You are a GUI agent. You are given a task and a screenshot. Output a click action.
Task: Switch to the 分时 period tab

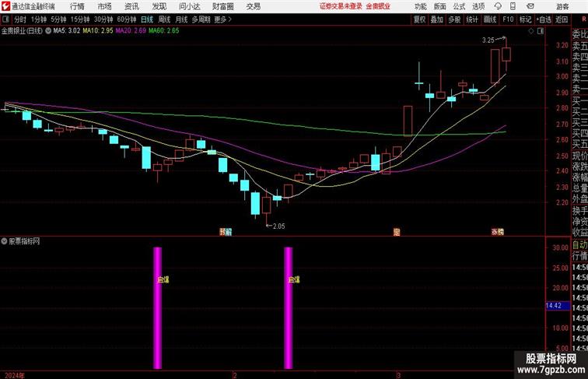(20, 19)
